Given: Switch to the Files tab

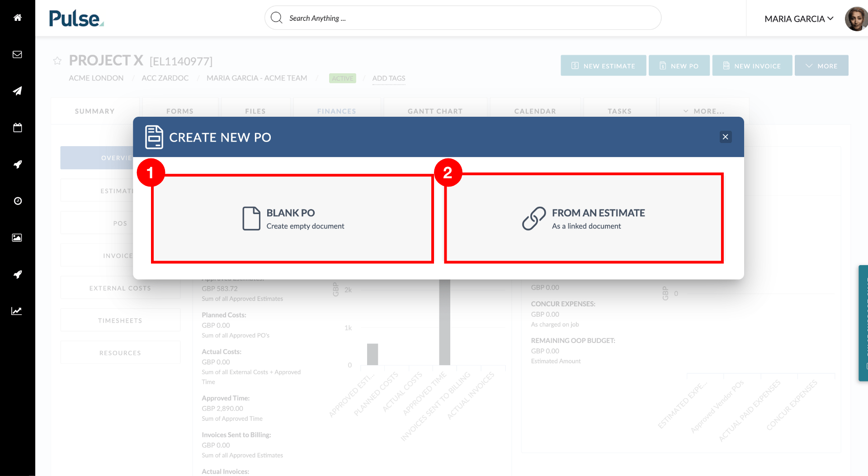Looking at the screenshot, I should (x=255, y=111).
